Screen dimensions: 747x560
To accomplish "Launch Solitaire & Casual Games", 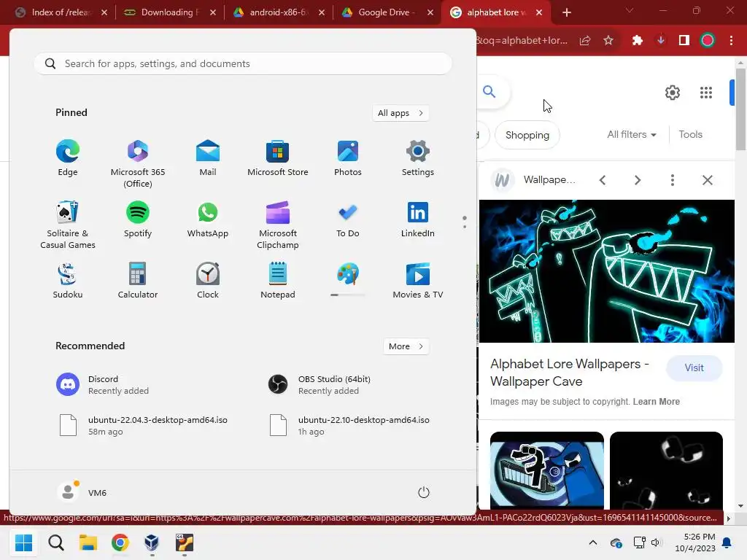I will pyautogui.click(x=68, y=225).
